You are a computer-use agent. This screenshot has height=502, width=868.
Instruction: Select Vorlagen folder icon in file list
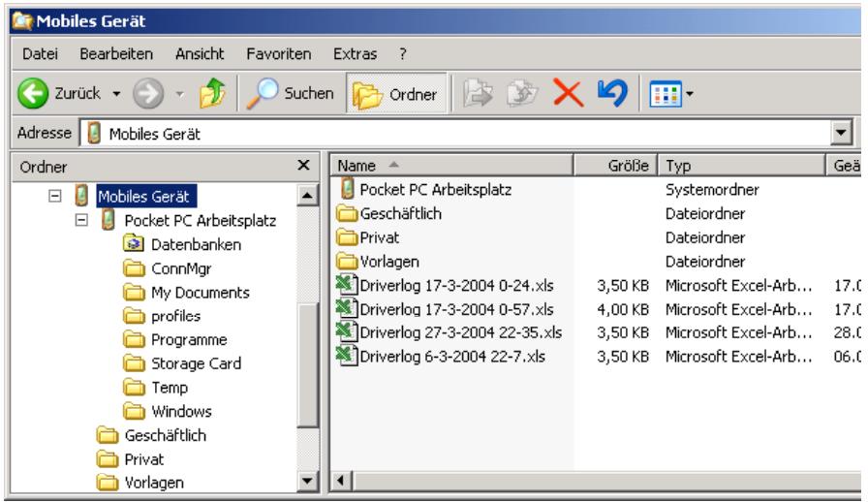coord(347,261)
